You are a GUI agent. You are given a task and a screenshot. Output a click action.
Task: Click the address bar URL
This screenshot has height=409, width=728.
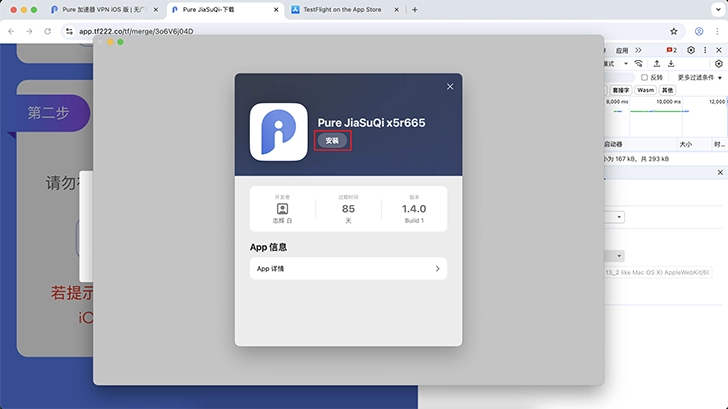tap(136, 31)
